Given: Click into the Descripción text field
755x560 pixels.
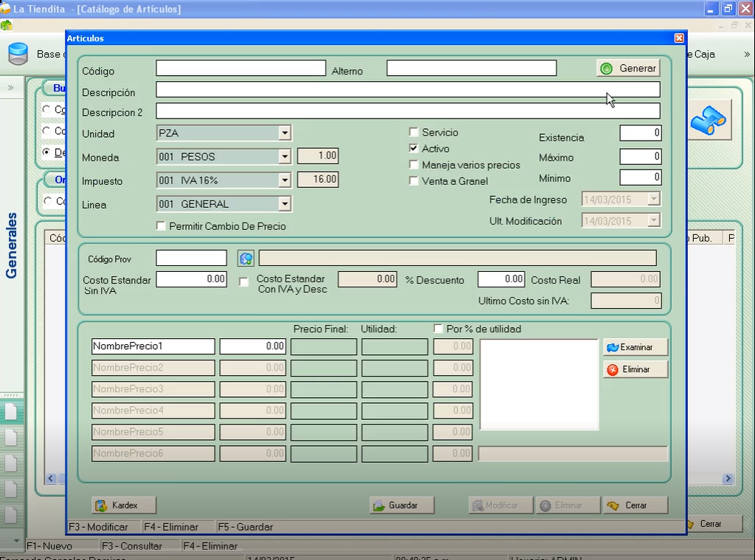Looking at the screenshot, I should coord(407,90).
